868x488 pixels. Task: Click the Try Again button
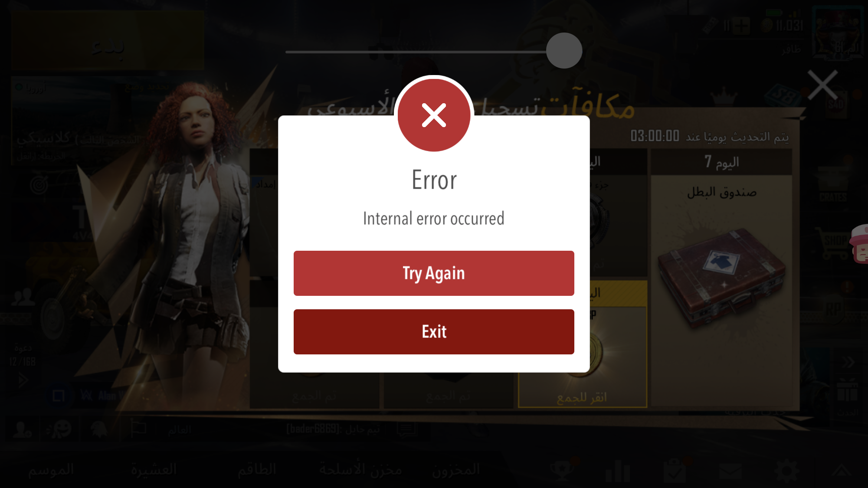click(434, 273)
